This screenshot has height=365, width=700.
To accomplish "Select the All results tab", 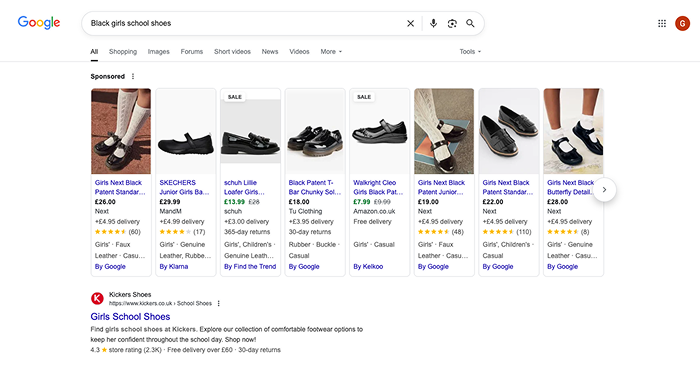I will point(94,52).
